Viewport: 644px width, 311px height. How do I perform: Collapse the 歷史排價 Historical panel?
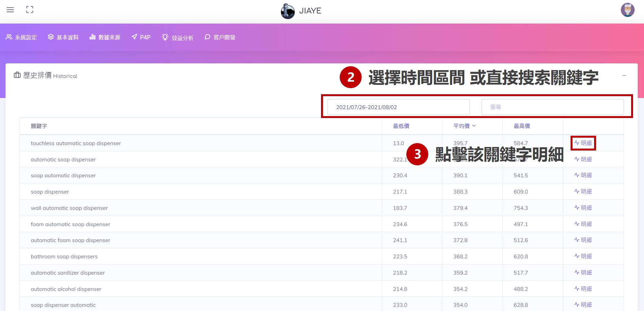click(624, 76)
